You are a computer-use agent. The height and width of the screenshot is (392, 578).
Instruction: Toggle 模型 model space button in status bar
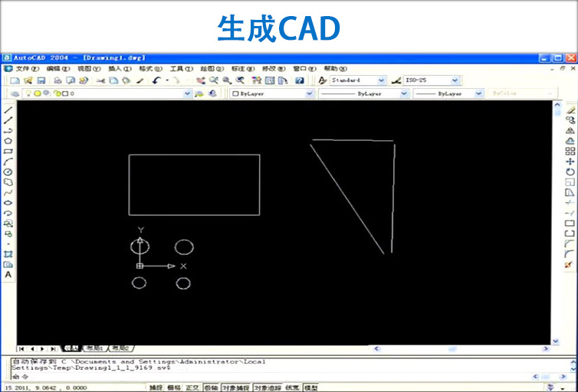click(x=310, y=387)
